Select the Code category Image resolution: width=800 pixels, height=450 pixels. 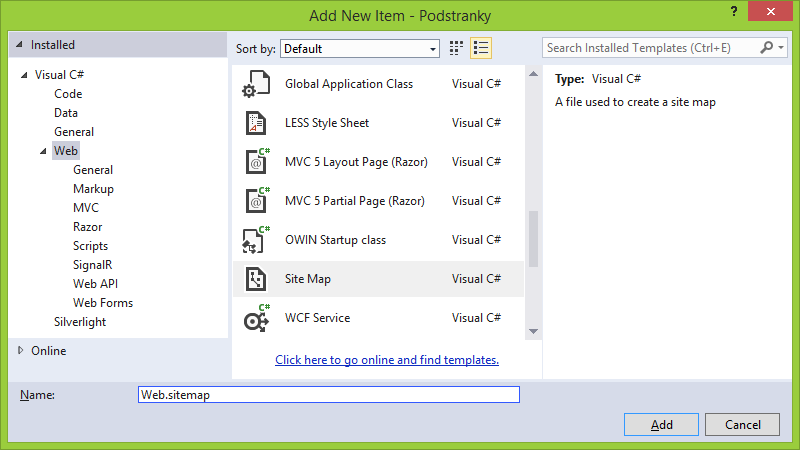click(68, 94)
